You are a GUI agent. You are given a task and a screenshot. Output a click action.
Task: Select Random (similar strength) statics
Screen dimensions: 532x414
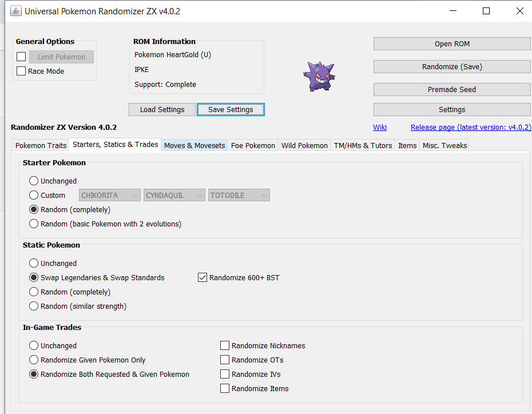pyautogui.click(x=34, y=306)
